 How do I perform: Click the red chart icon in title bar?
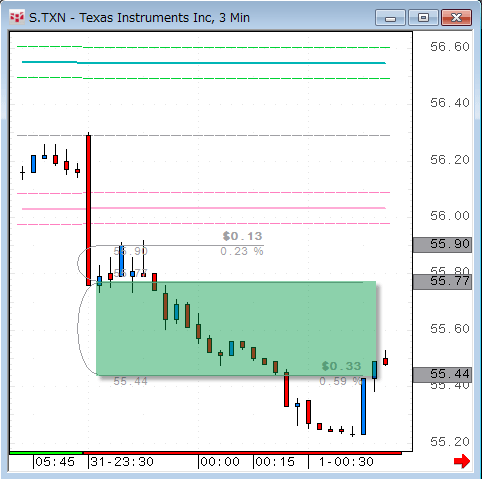click(16, 17)
